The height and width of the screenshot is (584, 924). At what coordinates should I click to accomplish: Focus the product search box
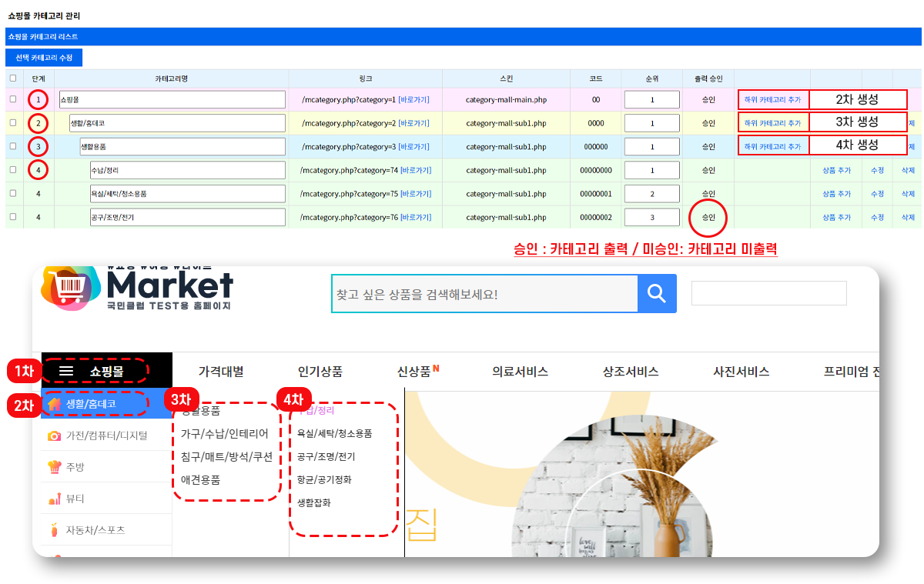pyautogui.click(x=484, y=293)
